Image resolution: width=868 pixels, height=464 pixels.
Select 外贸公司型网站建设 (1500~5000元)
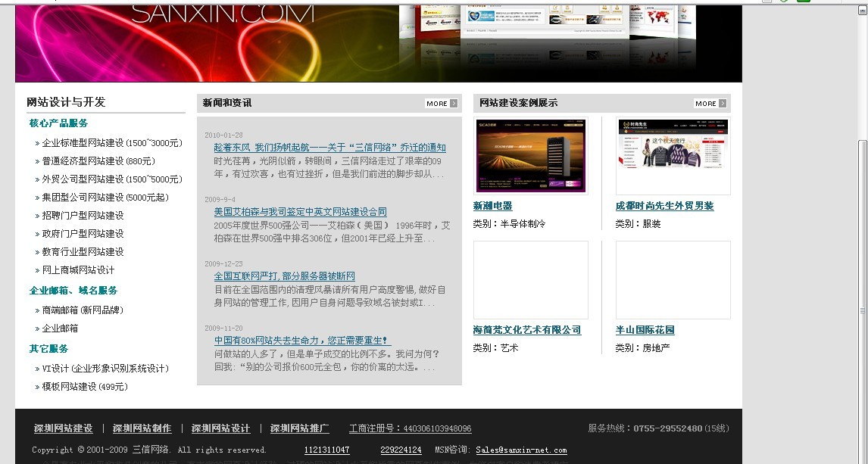112,179
